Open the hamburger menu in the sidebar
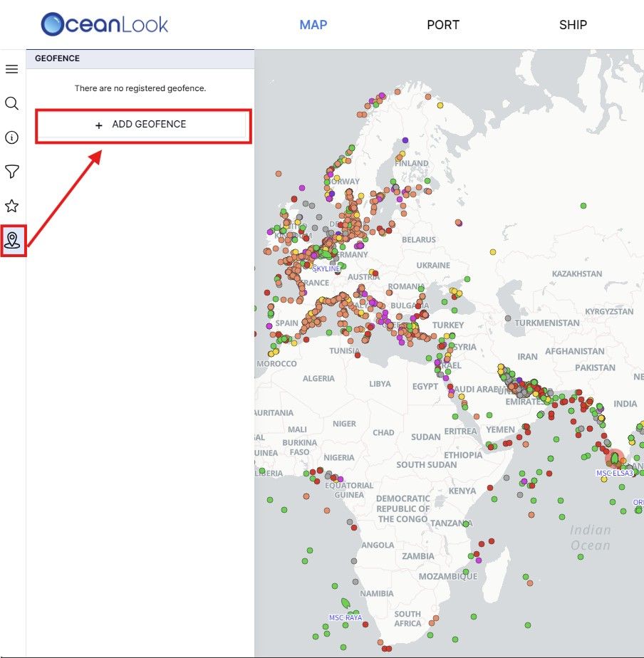The height and width of the screenshot is (658, 644). [x=11, y=69]
